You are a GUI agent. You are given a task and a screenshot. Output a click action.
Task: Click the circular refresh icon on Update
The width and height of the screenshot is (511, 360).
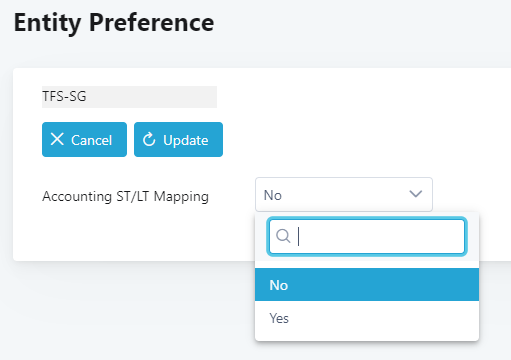[x=149, y=139]
